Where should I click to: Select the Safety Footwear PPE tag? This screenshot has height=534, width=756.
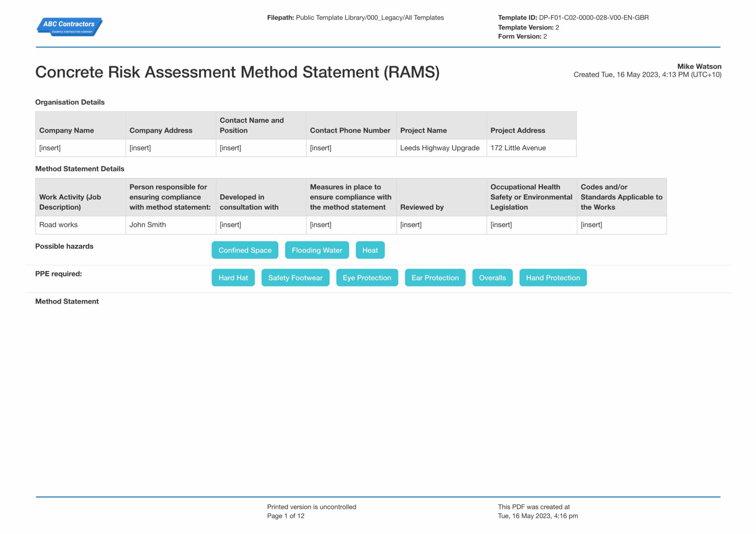[295, 278]
